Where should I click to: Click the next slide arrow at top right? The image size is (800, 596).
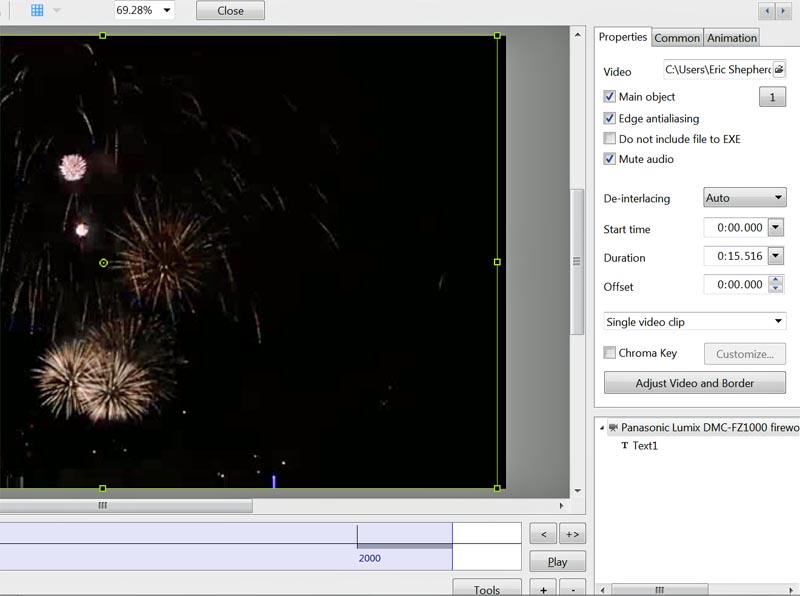785,11
